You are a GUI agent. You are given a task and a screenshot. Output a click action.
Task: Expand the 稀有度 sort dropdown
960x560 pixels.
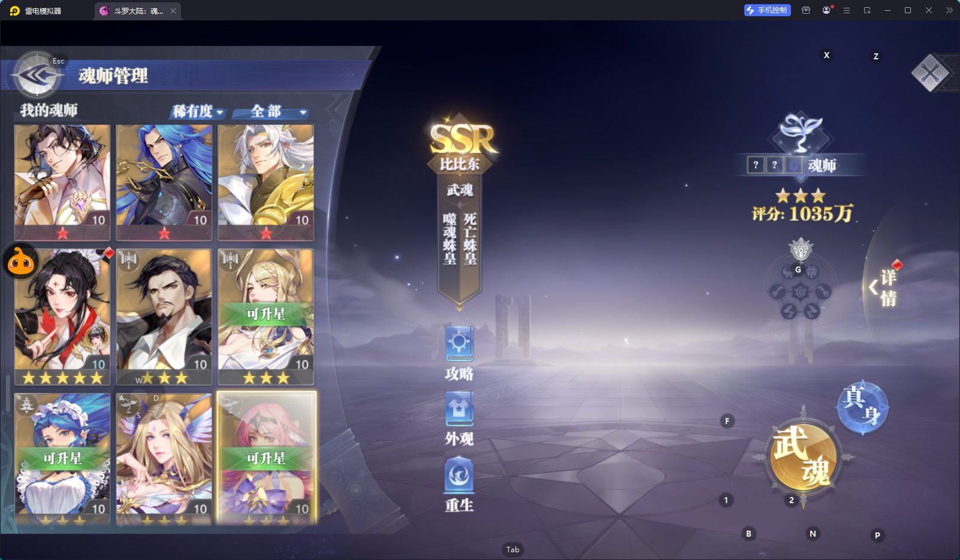coord(198,111)
